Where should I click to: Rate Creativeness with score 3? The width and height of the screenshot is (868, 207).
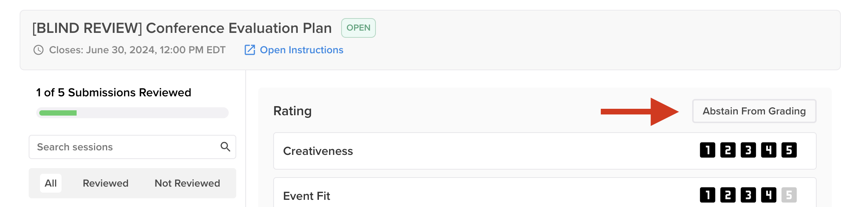[748, 150]
